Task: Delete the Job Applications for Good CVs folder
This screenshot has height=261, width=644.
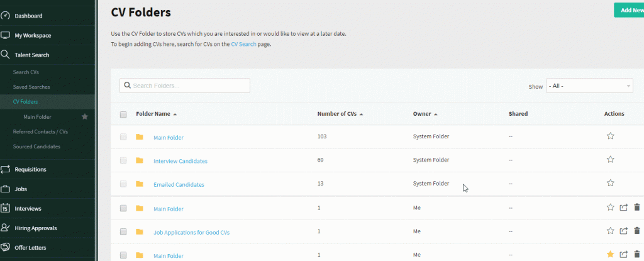Action: (x=637, y=231)
